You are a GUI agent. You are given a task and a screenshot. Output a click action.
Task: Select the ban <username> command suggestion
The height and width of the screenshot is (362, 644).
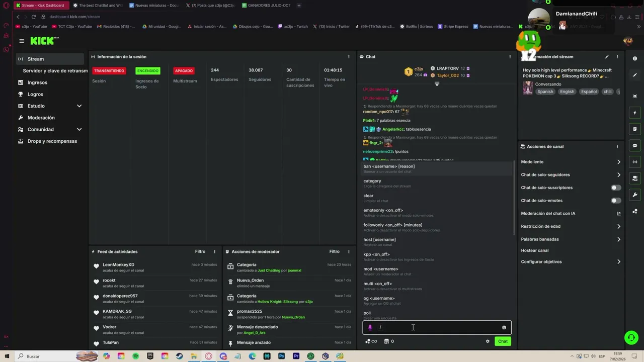tap(437, 168)
